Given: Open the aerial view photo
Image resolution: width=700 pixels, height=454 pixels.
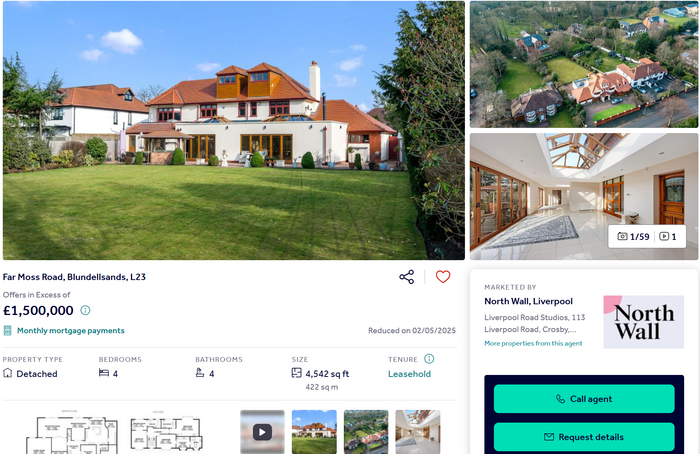Looking at the screenshot, I should coord(583,64).
